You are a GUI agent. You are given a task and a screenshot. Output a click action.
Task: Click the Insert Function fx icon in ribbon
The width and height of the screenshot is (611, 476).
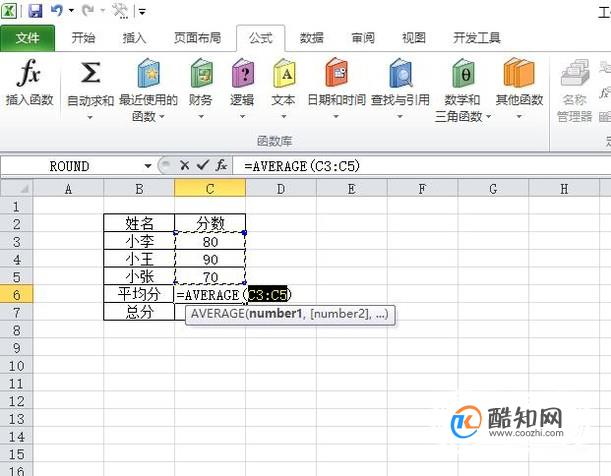coord(29,73)
